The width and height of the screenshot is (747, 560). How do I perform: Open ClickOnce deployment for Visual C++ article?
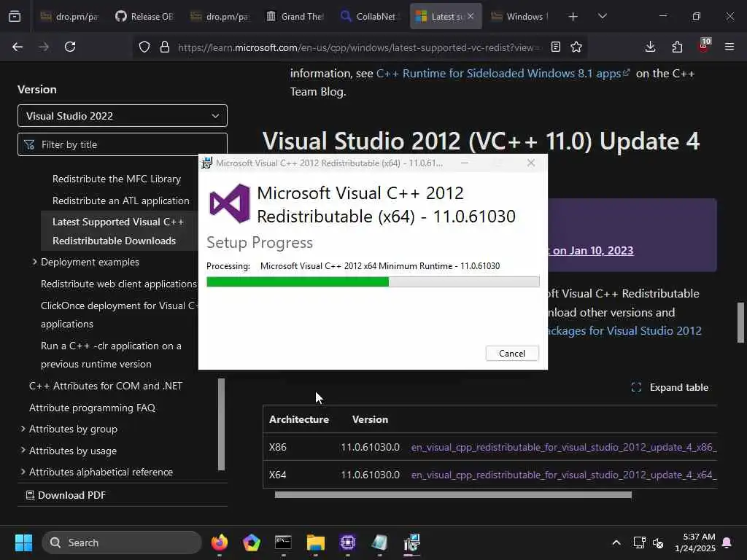[119, 315]
